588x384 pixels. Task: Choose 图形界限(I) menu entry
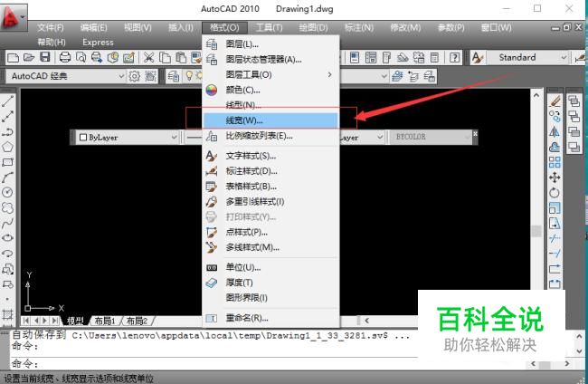point(270,298)
